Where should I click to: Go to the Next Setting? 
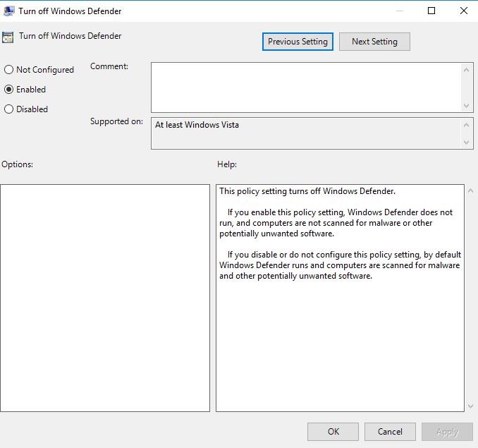click(374, 42)
